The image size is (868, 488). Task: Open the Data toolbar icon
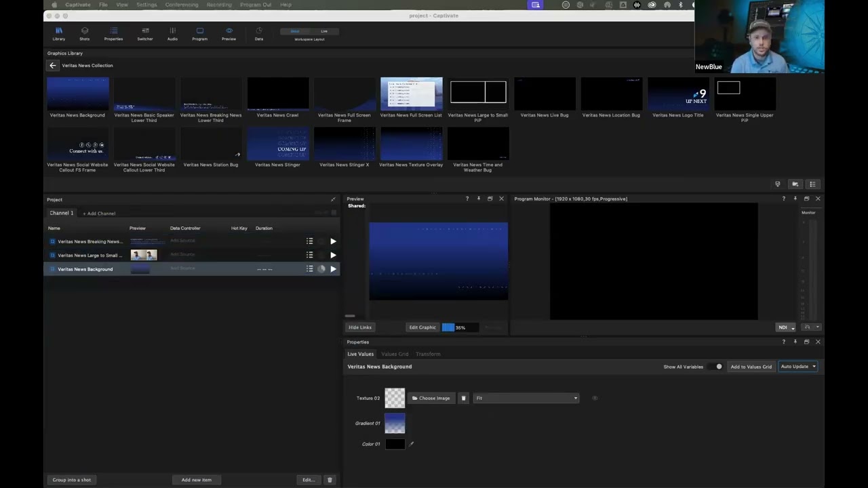(259, 34)
